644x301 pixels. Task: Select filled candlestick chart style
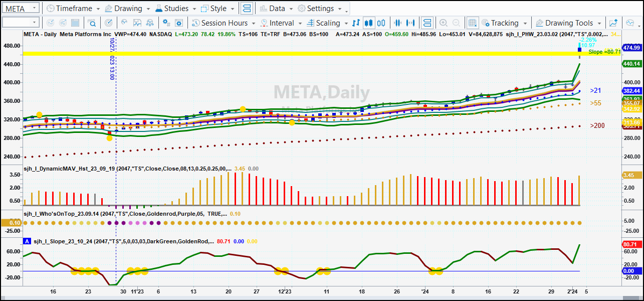coord(369,23)
